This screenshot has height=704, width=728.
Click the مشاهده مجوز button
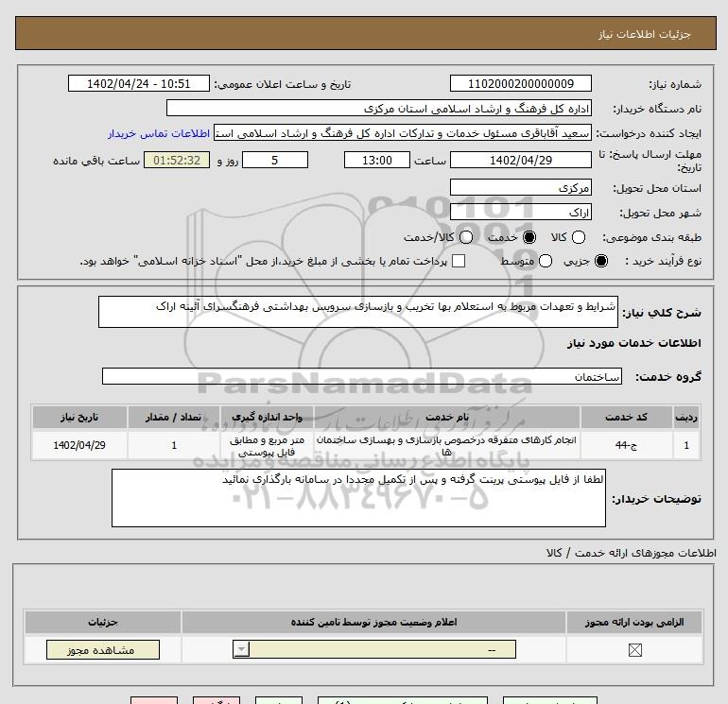point(103,650)
